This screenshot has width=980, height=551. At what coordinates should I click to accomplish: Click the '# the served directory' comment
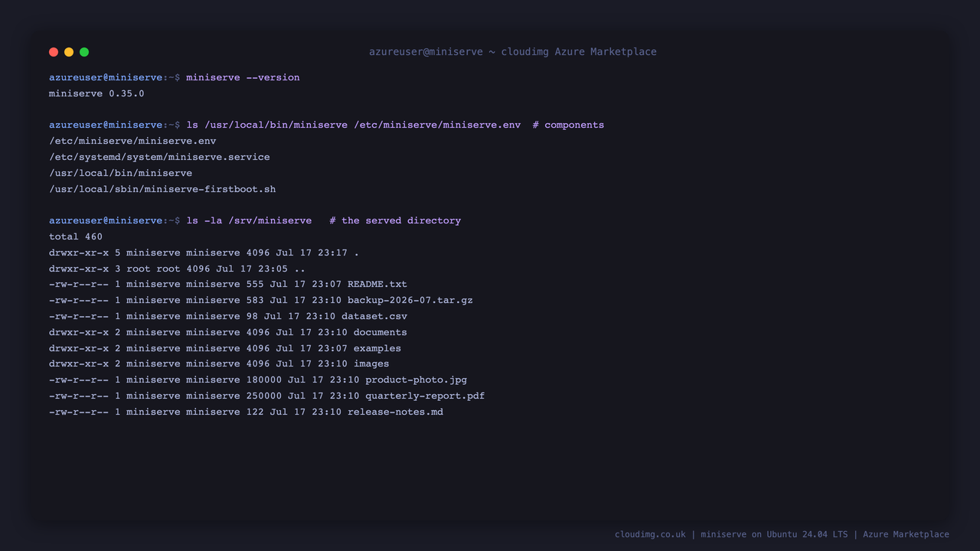click(x=395, y=220)
